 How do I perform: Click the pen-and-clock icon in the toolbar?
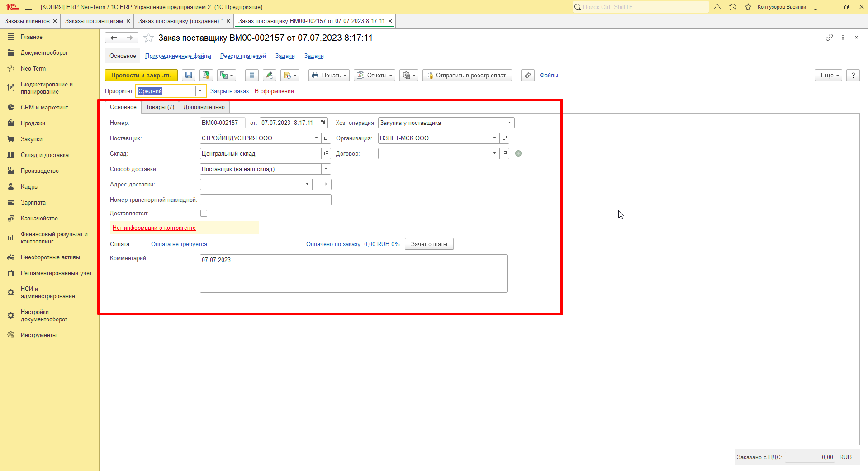270,76
